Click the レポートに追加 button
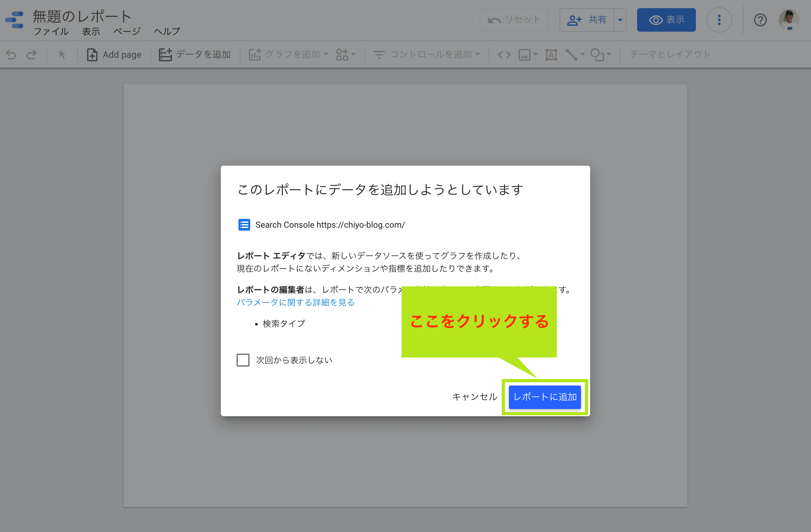Image resolution: width=811 pixels, height=532 pixels. pyautogui.click(x=544, y=397)
